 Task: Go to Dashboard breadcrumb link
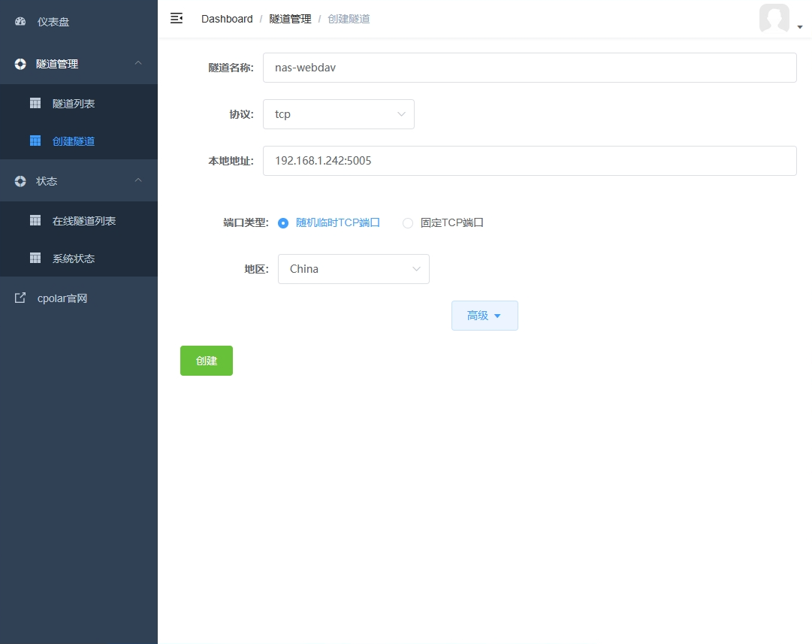227,19
